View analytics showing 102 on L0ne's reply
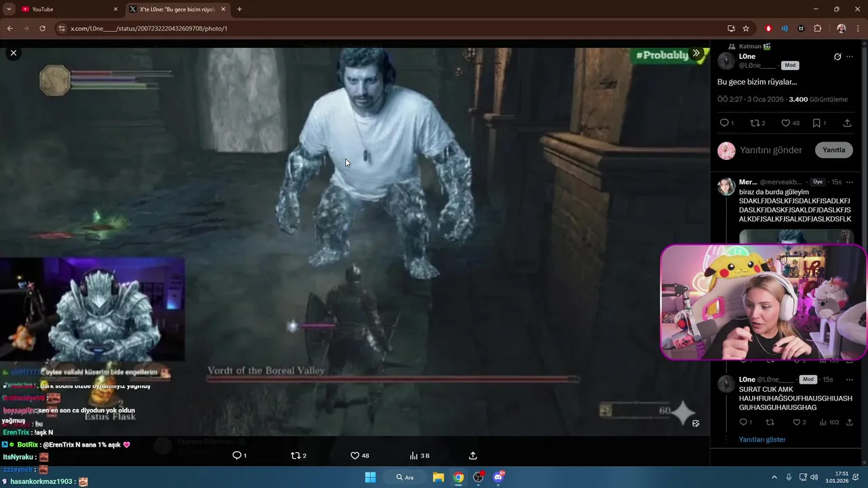 (x=829, y=422)
